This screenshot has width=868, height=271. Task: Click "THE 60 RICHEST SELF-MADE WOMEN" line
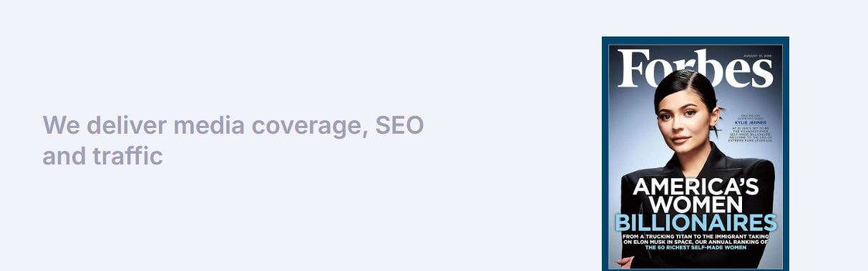coord(696,248)
